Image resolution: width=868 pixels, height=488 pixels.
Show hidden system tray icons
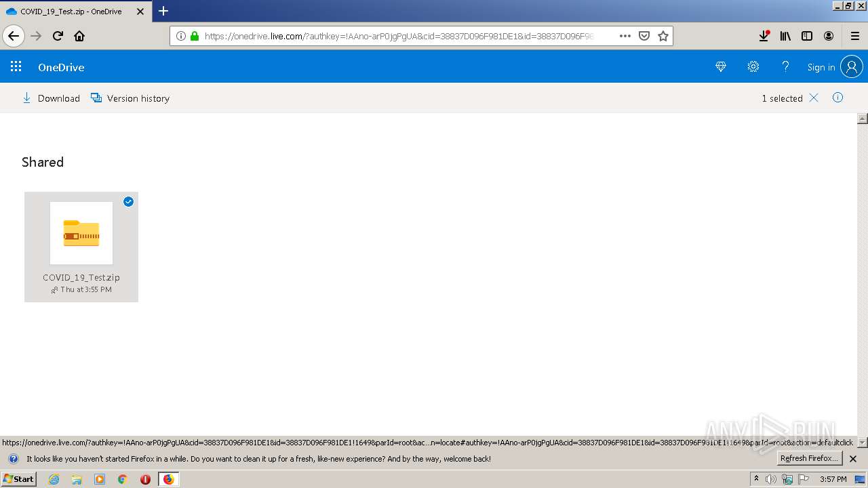(757, 479)
